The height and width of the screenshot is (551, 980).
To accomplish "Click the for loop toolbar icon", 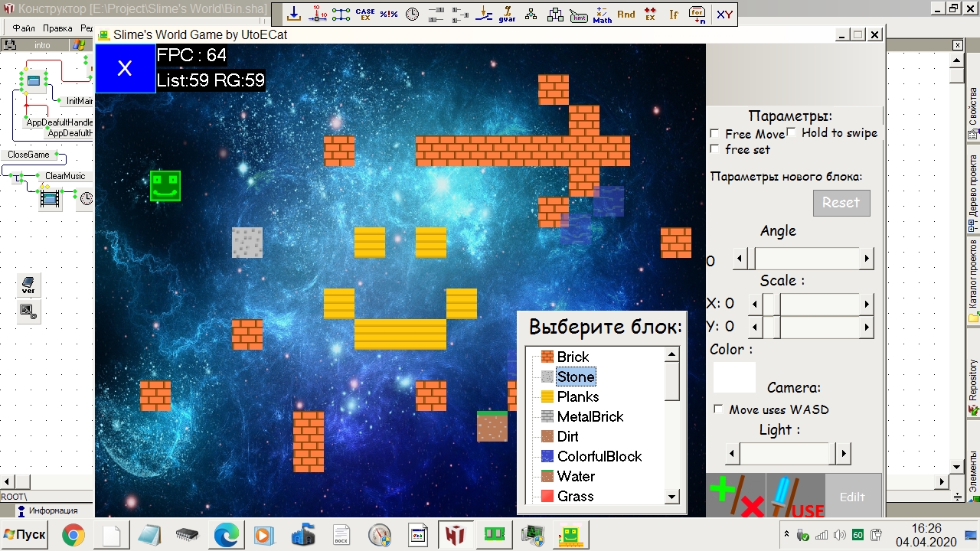I will [697, 14].
